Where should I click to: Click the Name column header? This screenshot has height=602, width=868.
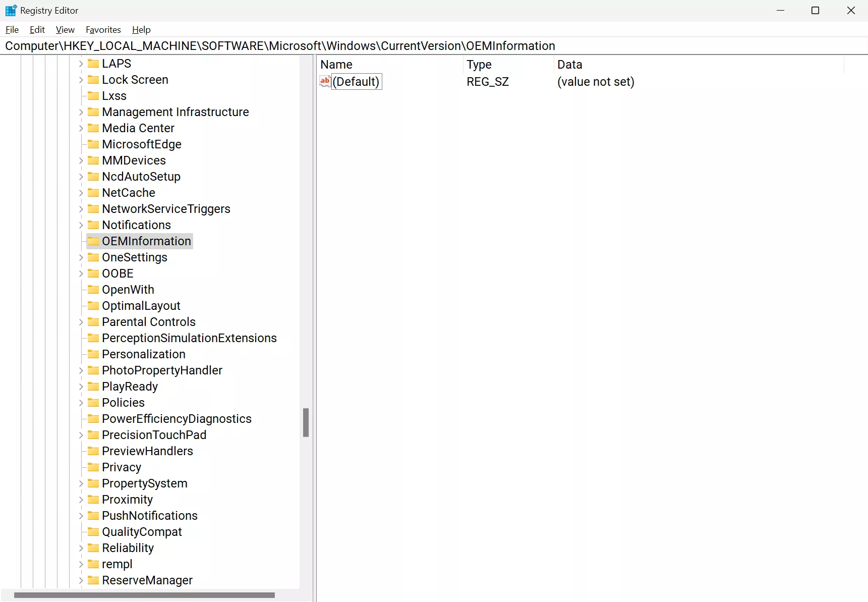390,65
